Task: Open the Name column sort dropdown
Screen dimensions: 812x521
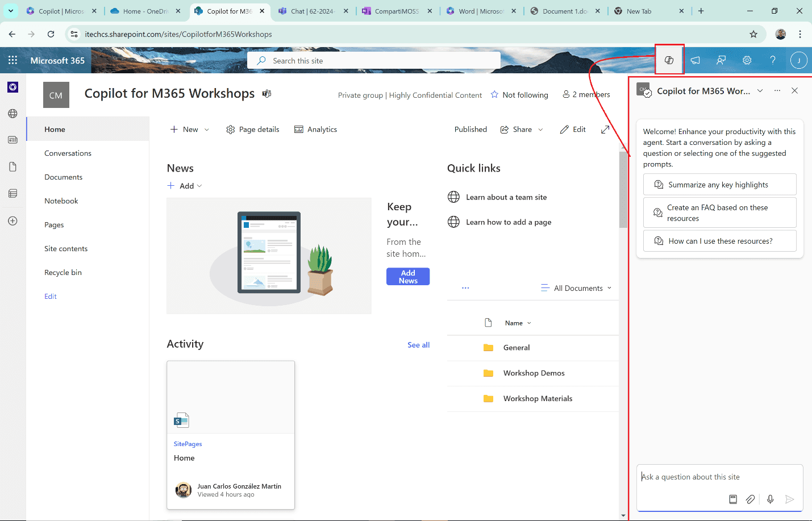Action: (x=518, y=323)
